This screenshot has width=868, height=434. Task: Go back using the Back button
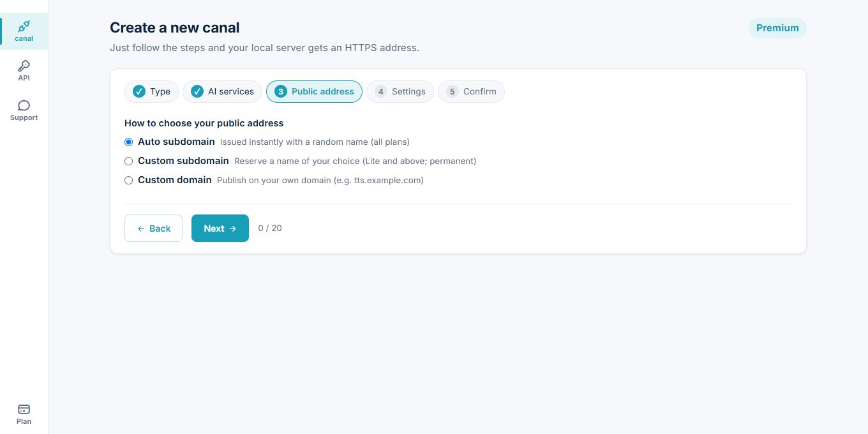(153, 228)
